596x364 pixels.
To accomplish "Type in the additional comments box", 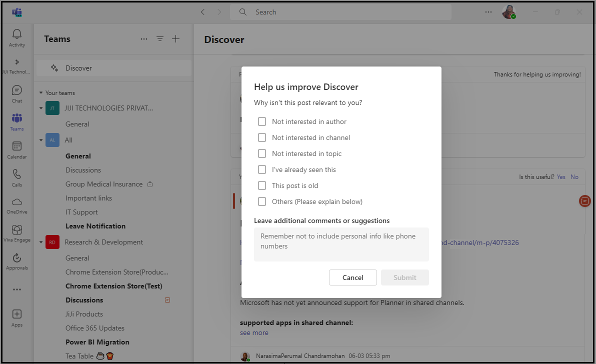I will 341,244.
